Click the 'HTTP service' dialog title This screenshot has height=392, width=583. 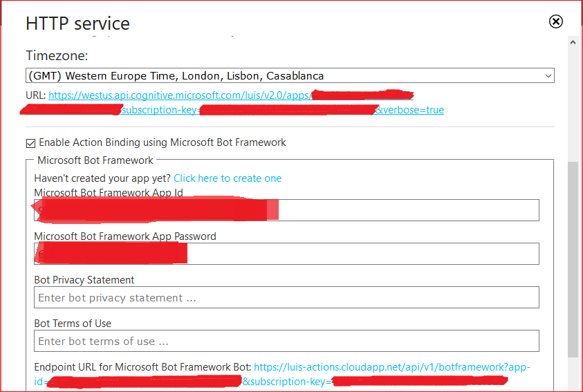coord(77,24)
